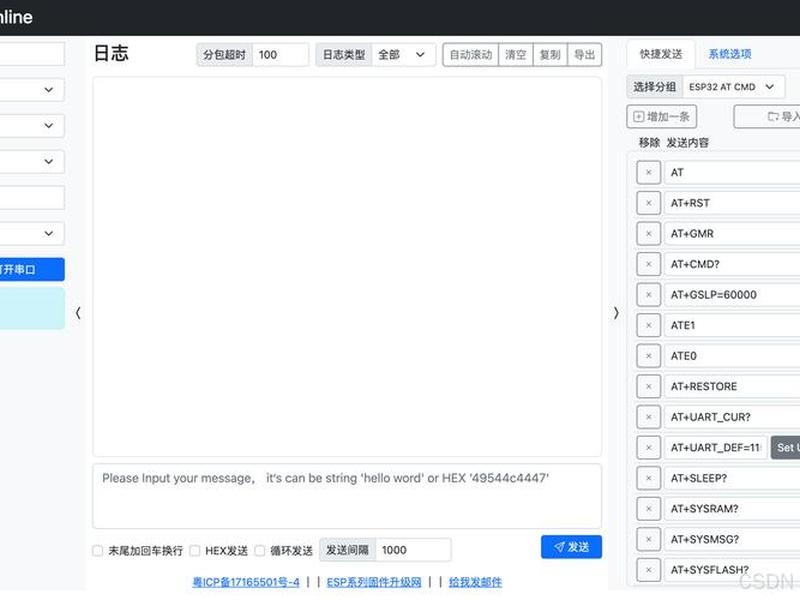Open the first left sidebar dropdown

[32, 90]
